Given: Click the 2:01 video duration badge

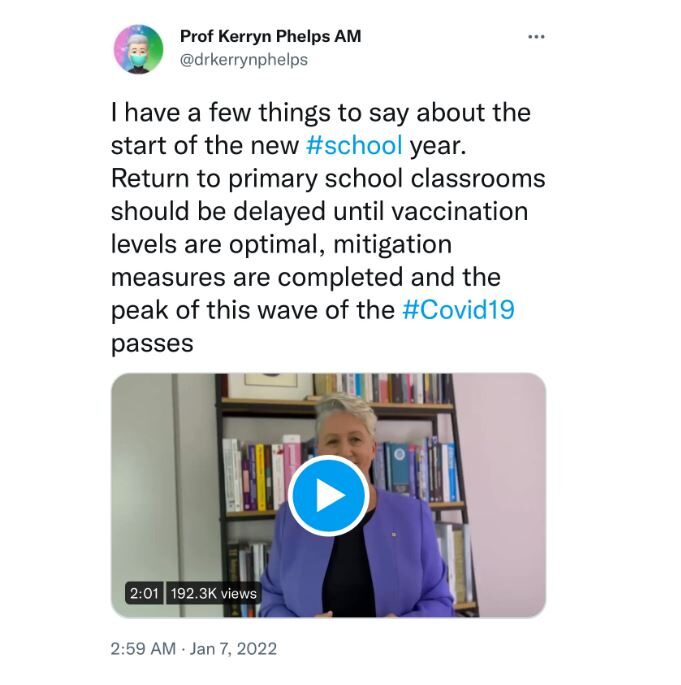Looking at the screenshot, I should (144, 593).
